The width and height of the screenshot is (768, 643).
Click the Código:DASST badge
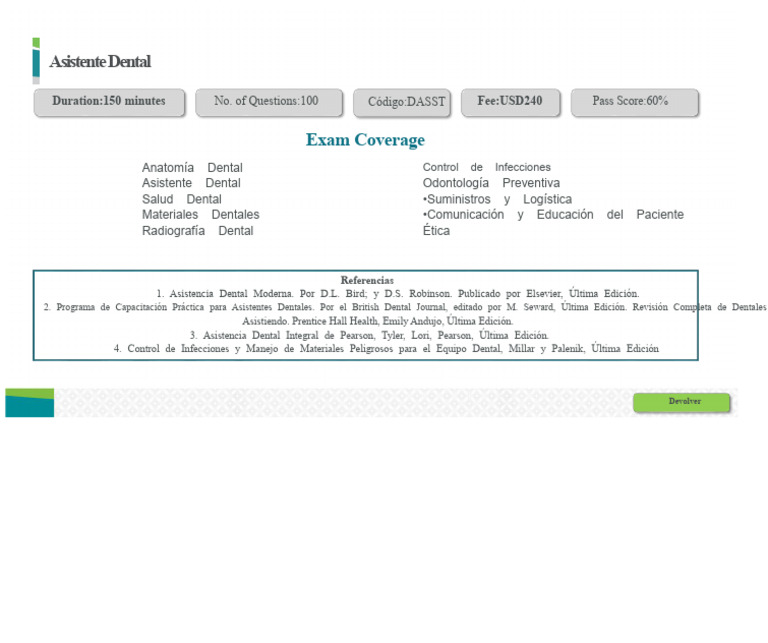pyautogui.click(x=402, y=103)
